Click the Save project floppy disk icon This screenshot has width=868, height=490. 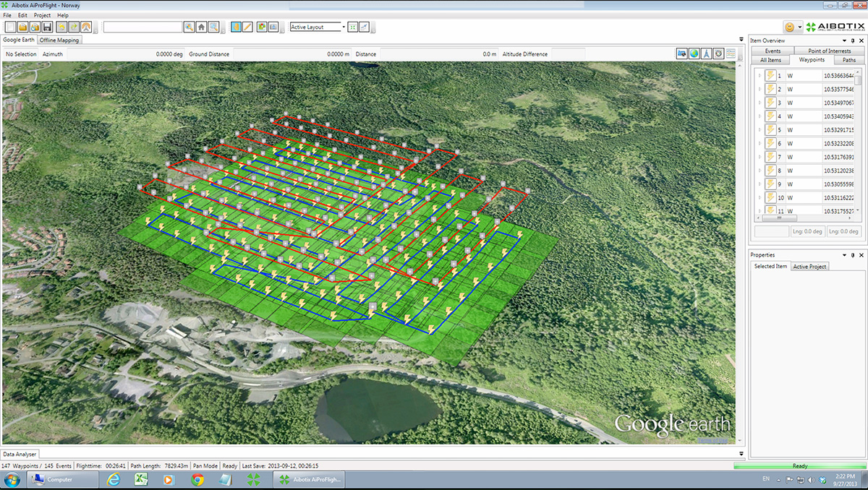coord(47,27)
